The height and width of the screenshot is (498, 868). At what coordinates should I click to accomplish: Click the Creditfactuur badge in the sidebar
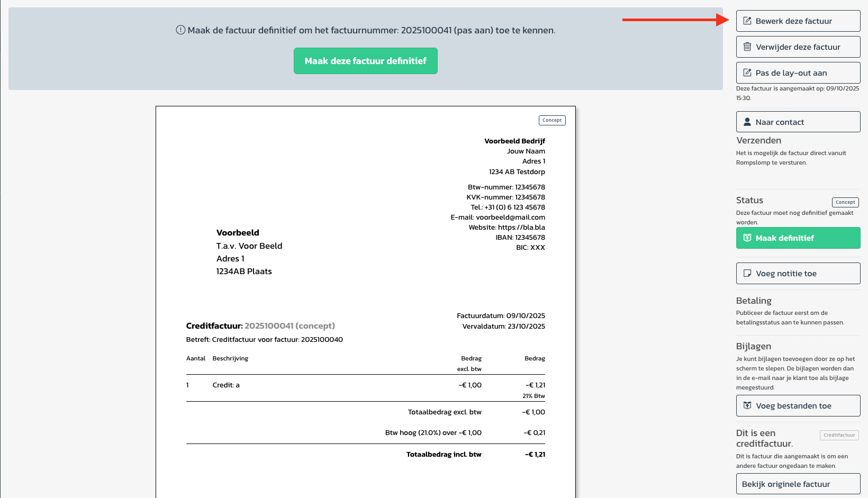pyautogui.click(x=839, y=435)
